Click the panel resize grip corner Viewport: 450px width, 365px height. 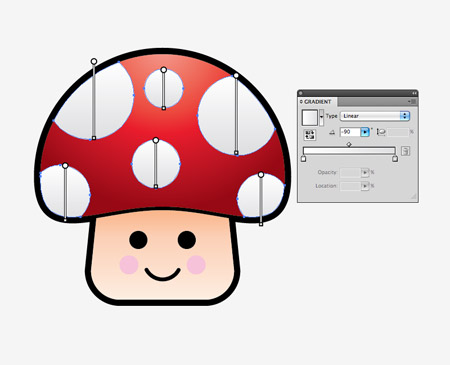tap(414, 197)
